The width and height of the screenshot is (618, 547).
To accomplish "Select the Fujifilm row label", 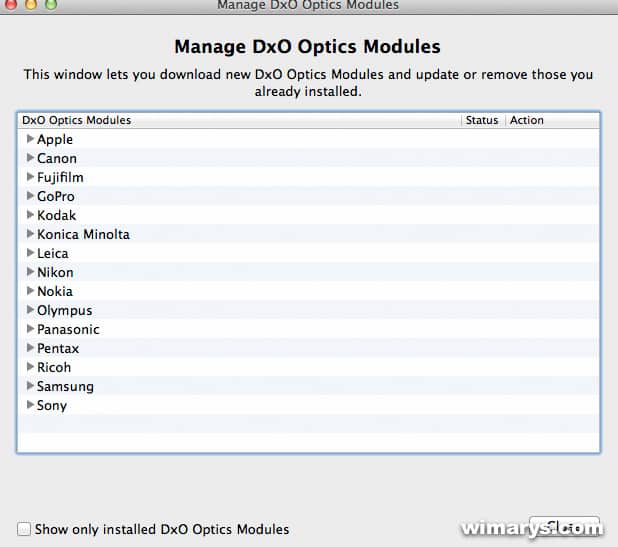I will tap(60, 178).
